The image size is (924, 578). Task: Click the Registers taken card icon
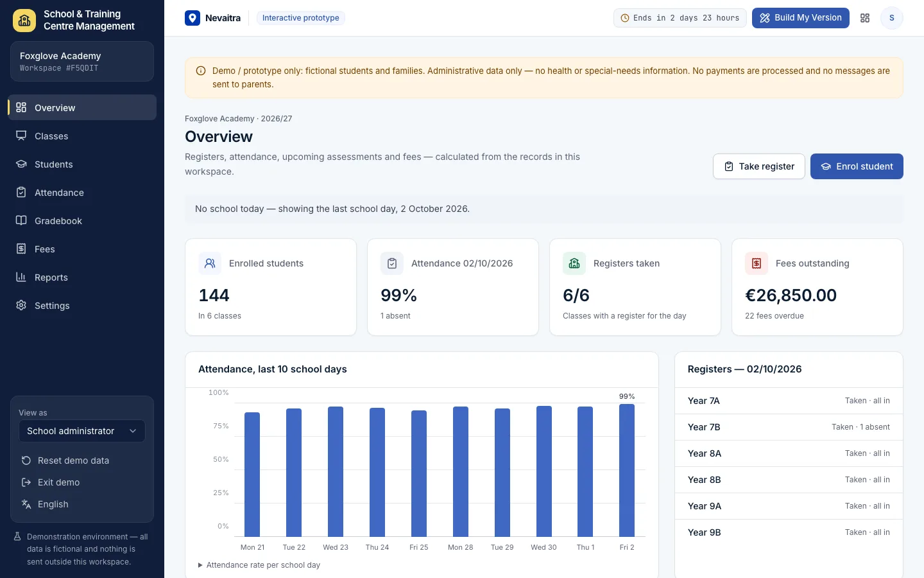574,263
